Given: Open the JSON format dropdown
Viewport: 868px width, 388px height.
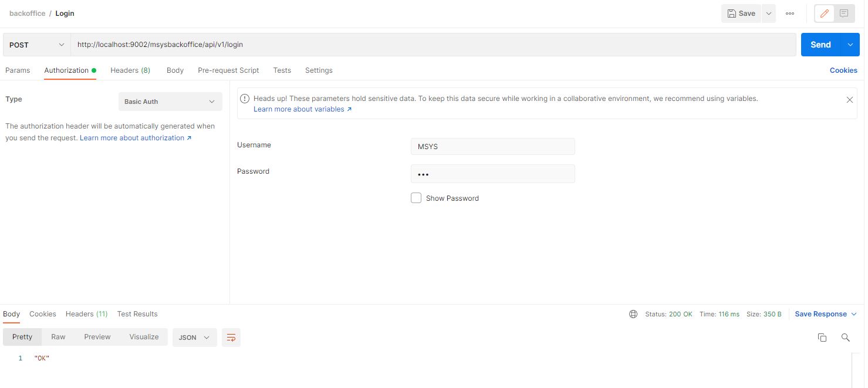Looking at the screenshot, I should click(x=194, y=338).
